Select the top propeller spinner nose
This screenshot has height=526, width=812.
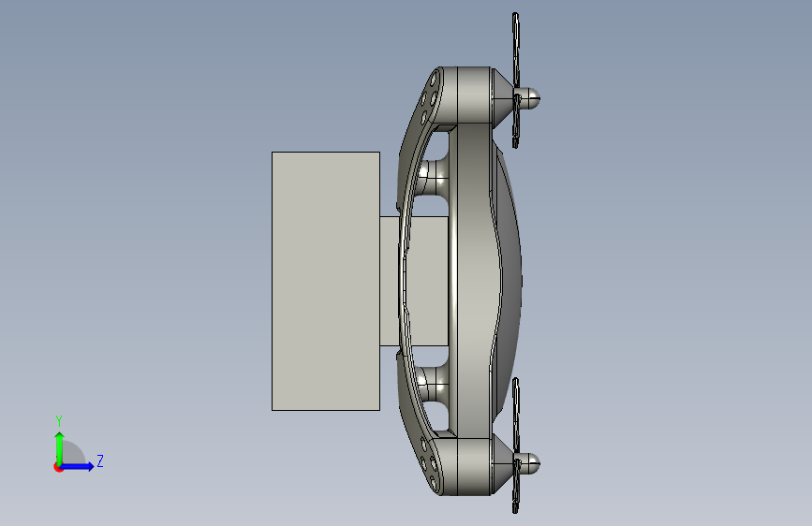coord(530,98)
